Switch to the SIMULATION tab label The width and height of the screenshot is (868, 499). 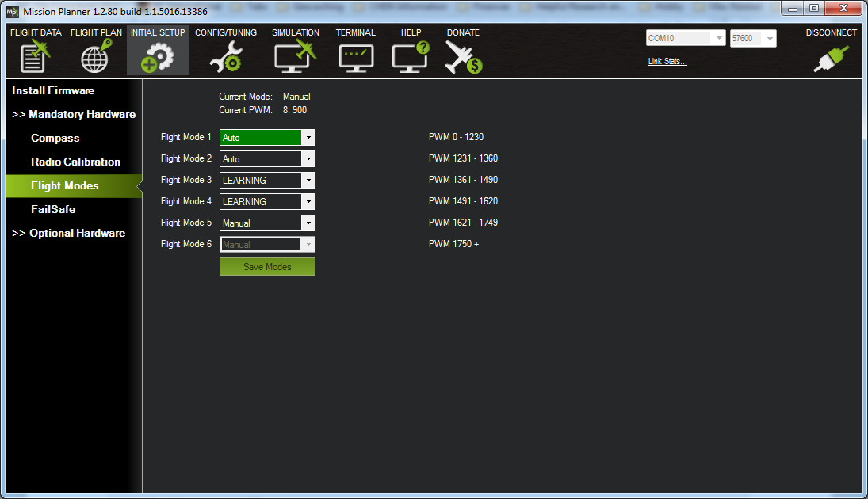coord(296,32)
